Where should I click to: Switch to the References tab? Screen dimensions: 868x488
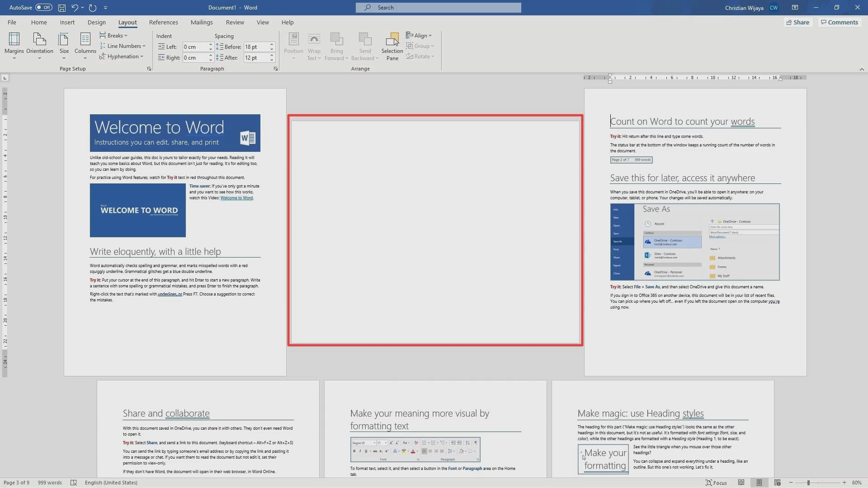163,22
